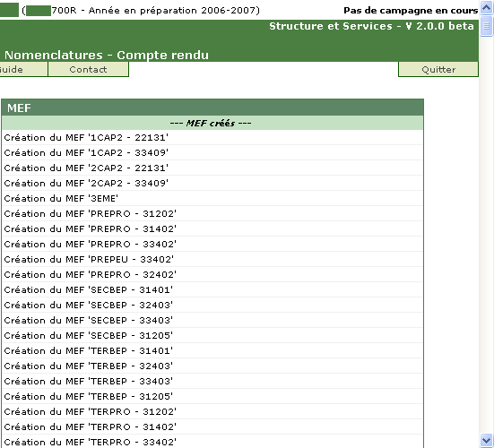Click 'Structure et Services' banner text
Image resolution: width=494 pixels, height=448 pixels.
331,26
